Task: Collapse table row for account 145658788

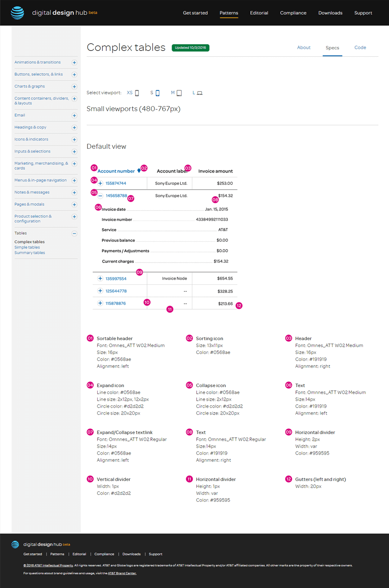Action: tap(100, 196)
